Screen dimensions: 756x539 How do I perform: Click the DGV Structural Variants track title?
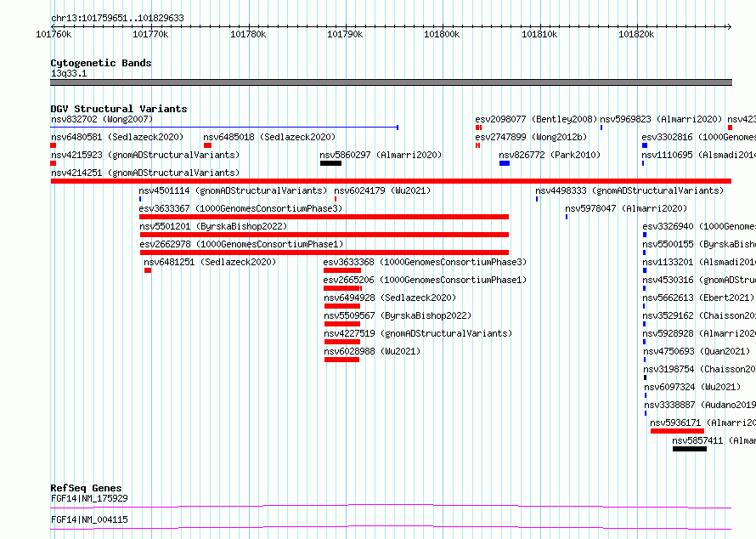click(x=119, y=109)
